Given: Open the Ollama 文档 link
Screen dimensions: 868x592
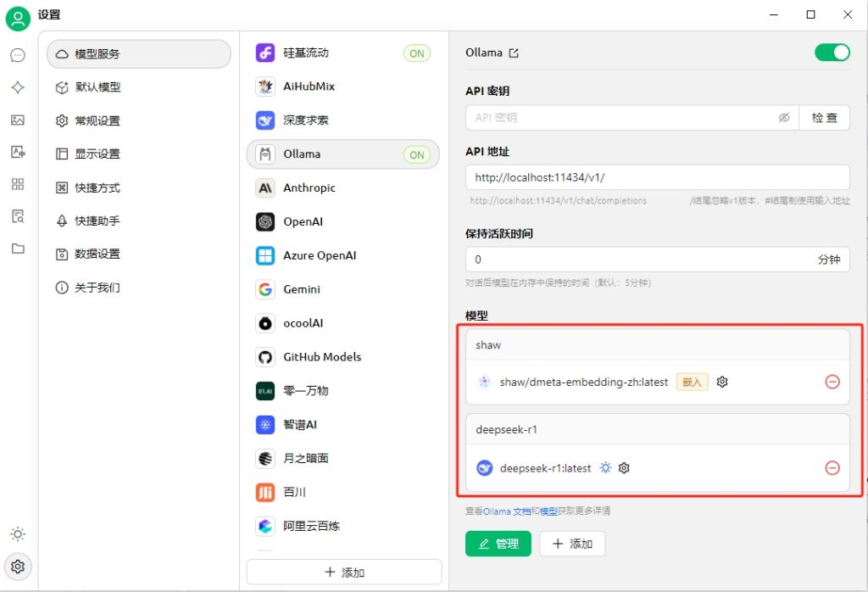Looking at the screenshot, I should pos(507,511).
